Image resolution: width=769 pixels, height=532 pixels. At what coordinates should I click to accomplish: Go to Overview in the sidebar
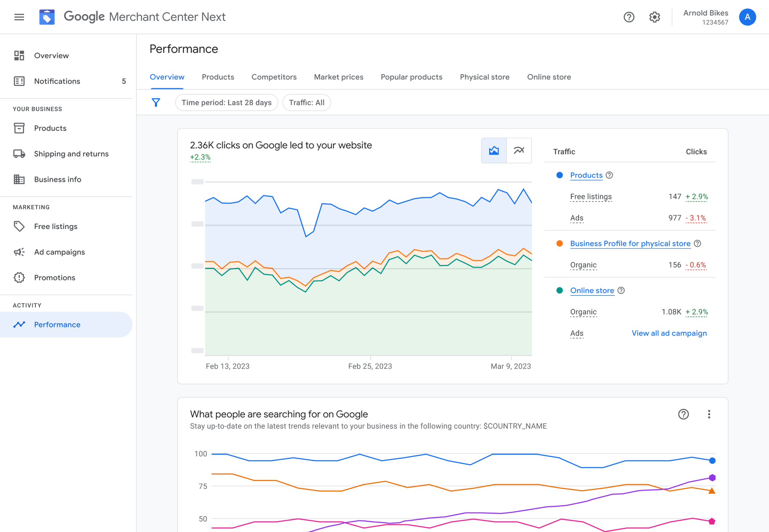(66, 55)
